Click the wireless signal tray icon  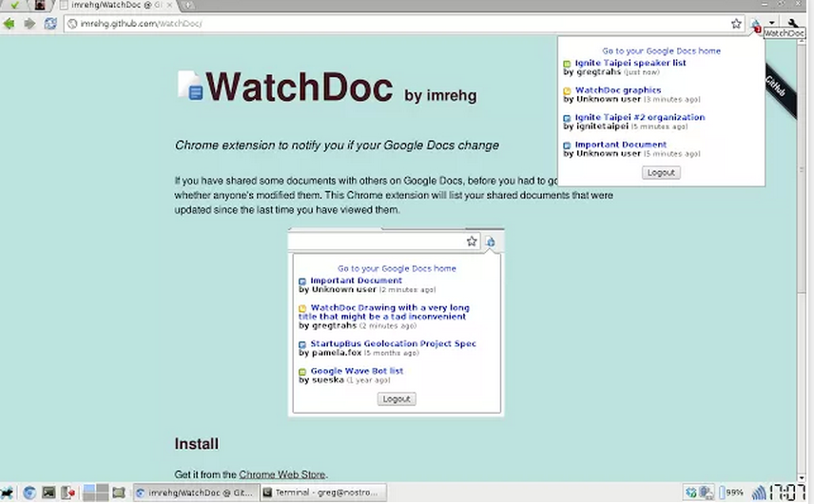[x=759, y=493]
